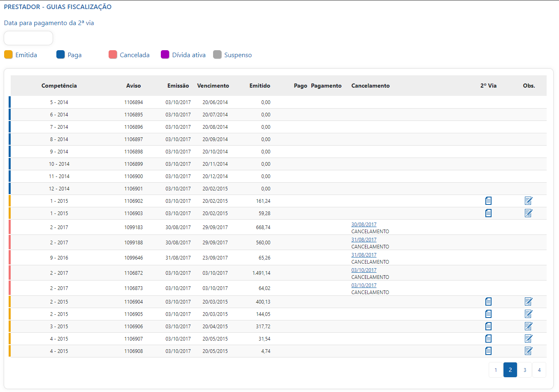Edit observation for aviso 1106902
The height and width of the screenshot is (392, 559).
point(529,201)
